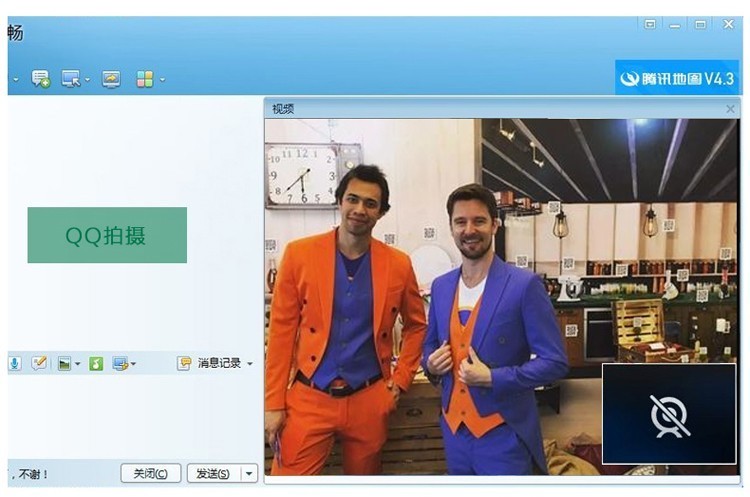750x497 pixels.
Task: Expand the apps grid dropdown arrow
Action: (x=162, y=79)
